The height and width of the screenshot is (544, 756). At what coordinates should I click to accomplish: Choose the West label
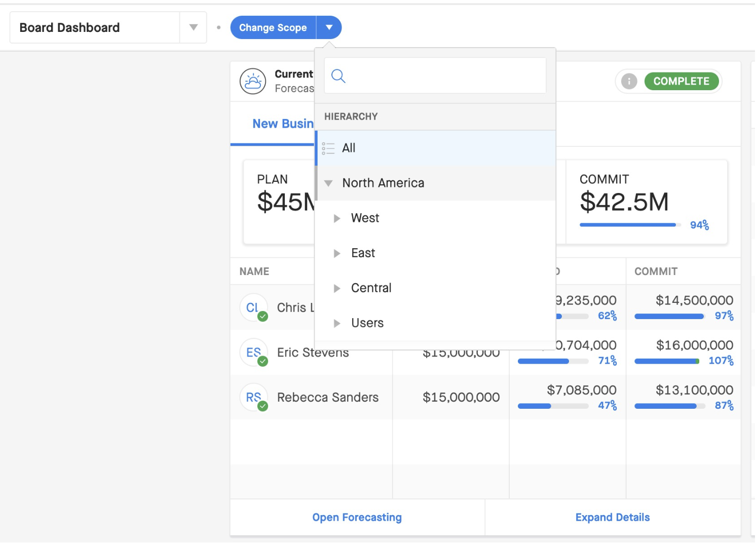point(365,218)
